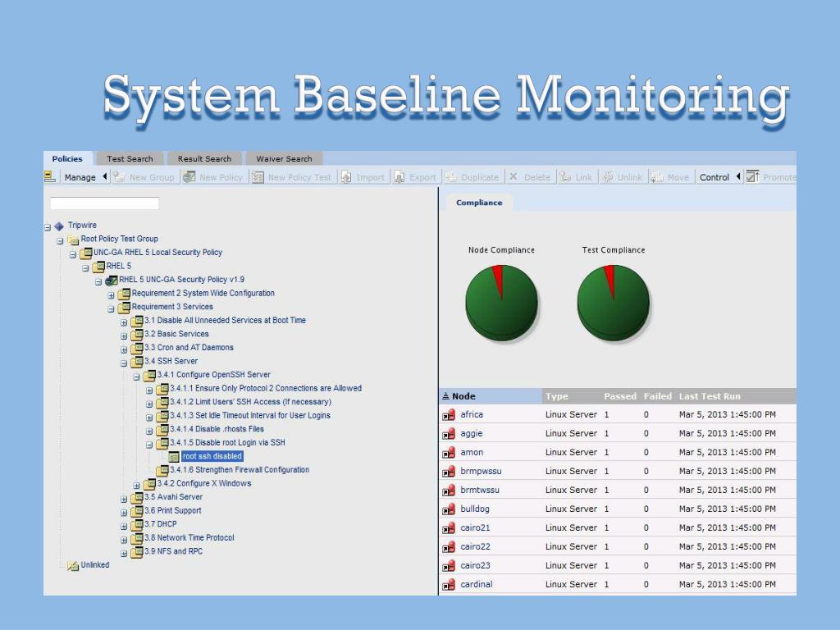Select 3.4.1.4 Disable .rhosts Files
This screenshot has height=630, width=840.
click(217, 429)
